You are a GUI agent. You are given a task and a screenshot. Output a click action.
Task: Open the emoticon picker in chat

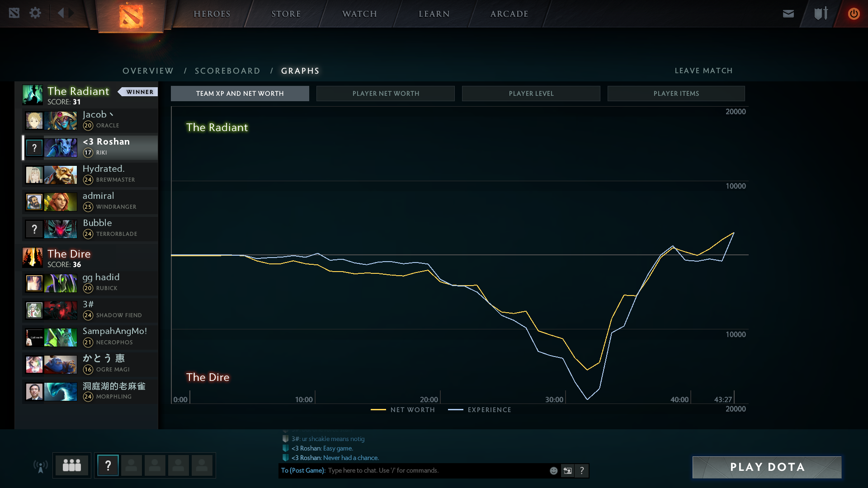[553, 471]
